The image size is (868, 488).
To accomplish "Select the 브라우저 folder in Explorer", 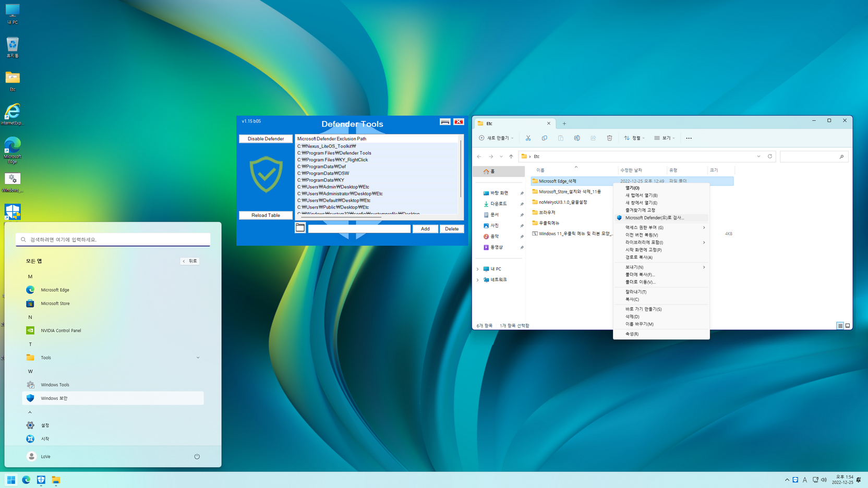I will (546, 212).
